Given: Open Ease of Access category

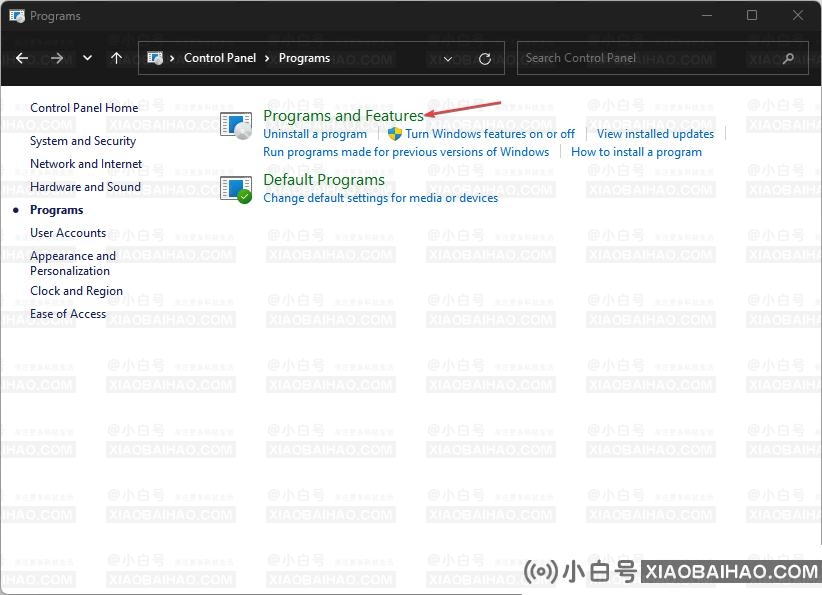Looking at the screenshot, I should (x=68, y=314).
